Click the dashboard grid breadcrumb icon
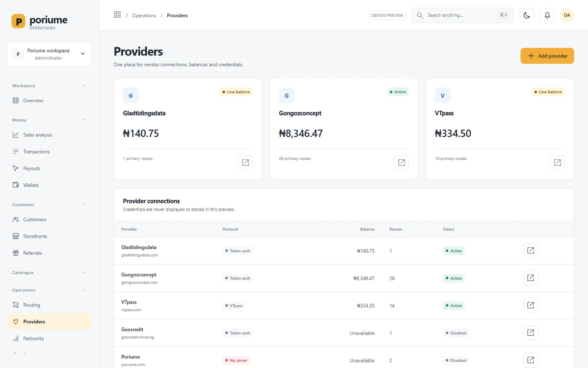Screen dimensions: 588x368 pos(117,15)
